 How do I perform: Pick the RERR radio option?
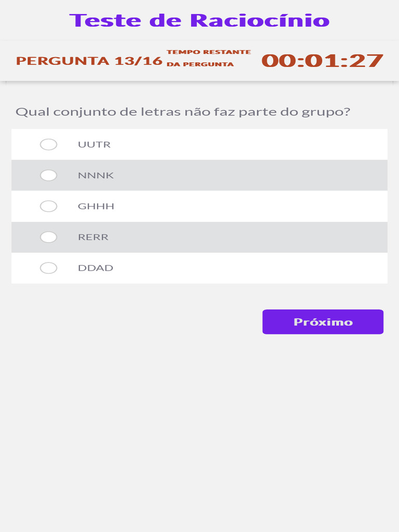pyautogui.click(x=49, y=237)
